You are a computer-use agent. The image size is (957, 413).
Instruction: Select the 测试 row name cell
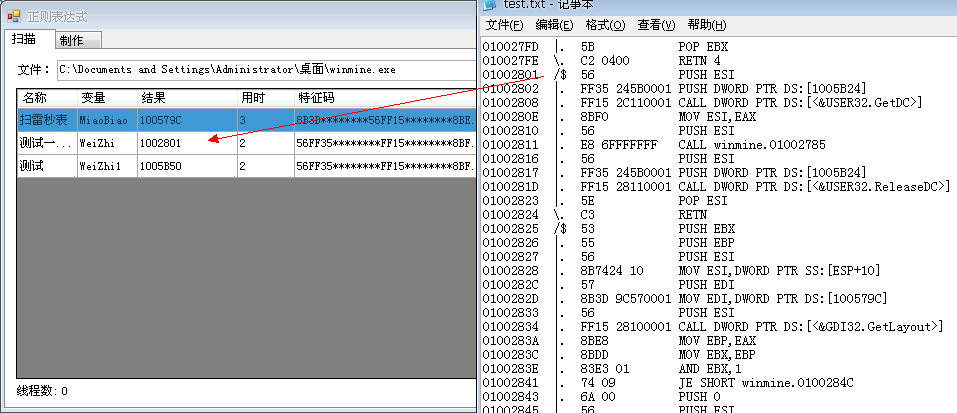point(48,166)
